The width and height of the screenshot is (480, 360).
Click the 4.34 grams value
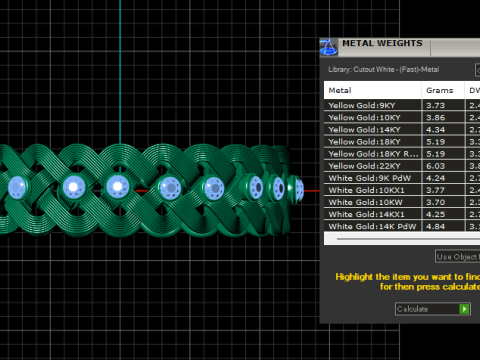[x=435, y=130]
